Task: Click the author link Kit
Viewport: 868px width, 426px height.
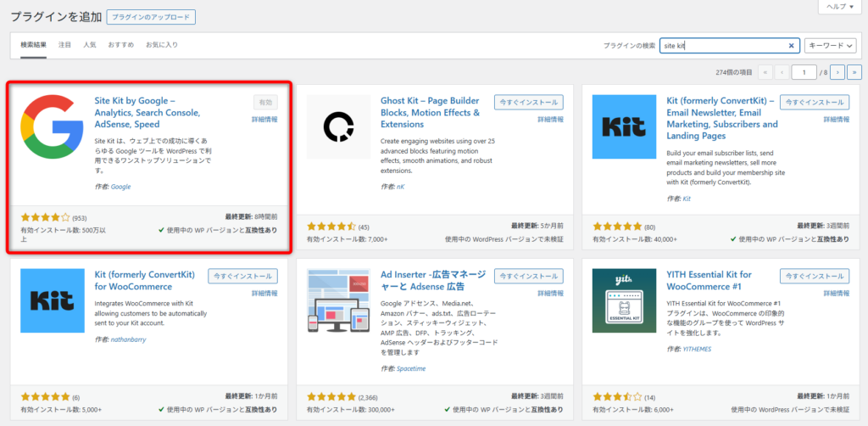Action: tap(687, 199)
